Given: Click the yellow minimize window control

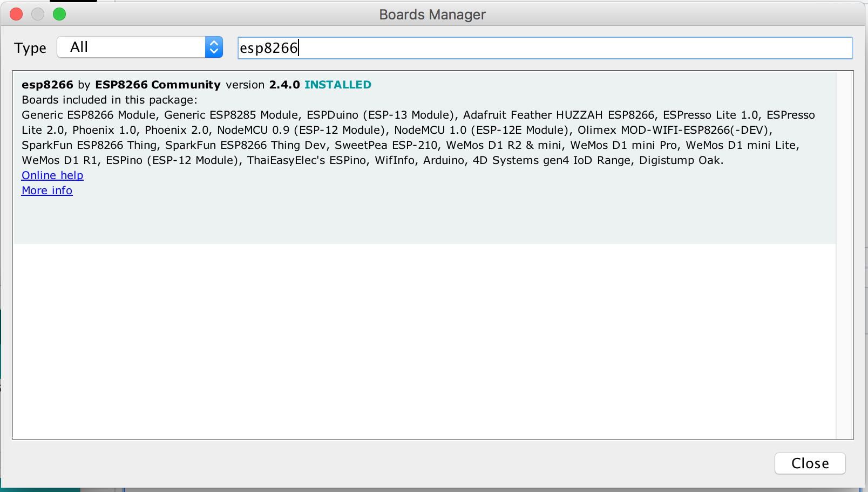Looking at the screenshot, I should coord(38,14).
